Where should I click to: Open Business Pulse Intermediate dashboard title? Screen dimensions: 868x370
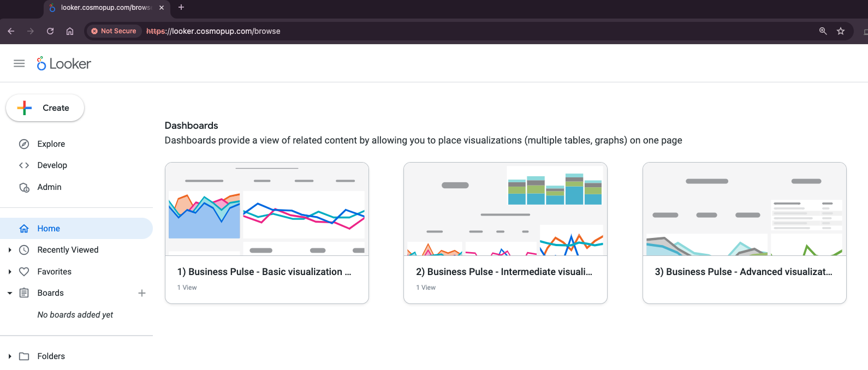[503, 272]
